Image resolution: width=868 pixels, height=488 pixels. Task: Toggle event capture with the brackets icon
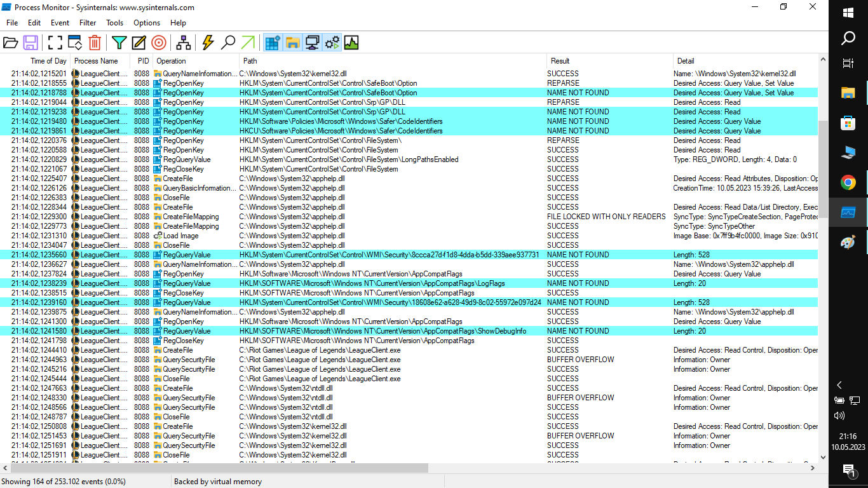click(55, 43)
